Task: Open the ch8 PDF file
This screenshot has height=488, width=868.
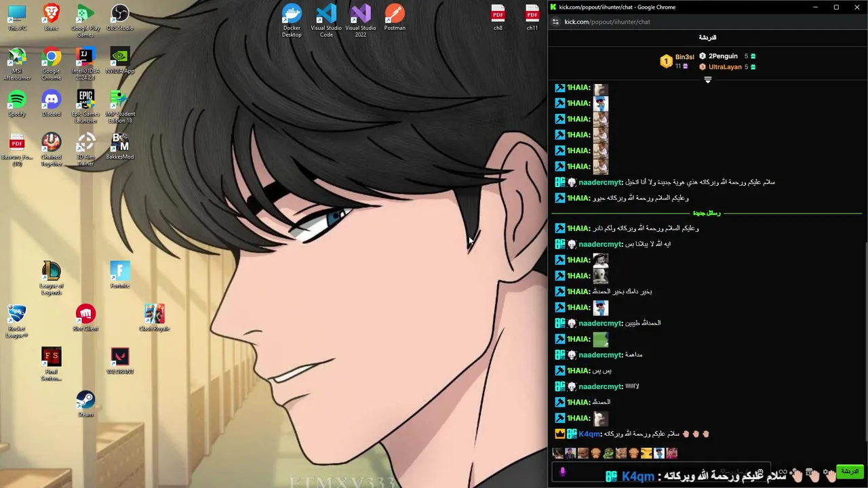Action: [498, 18]
